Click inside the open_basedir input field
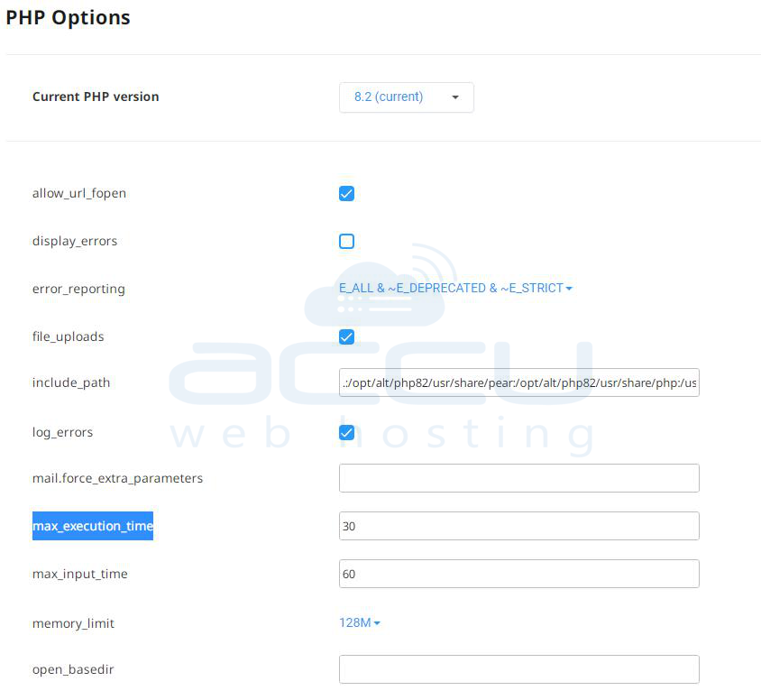 (x=518, y=669)
